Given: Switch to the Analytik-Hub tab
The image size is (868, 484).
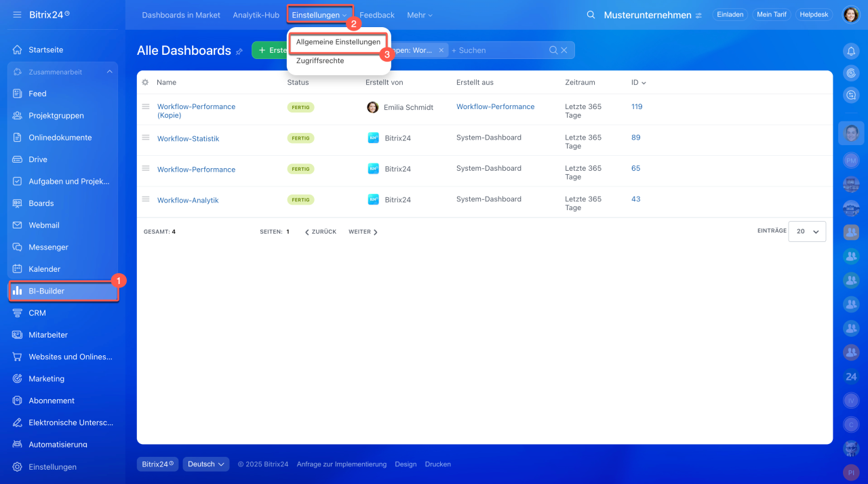Looking at the screenshot, I should click(256, 15).
